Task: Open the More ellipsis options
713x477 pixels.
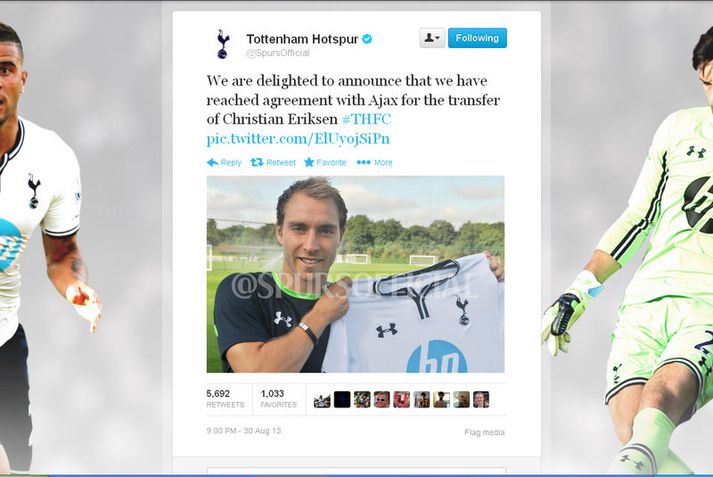Action: [374, 162]
